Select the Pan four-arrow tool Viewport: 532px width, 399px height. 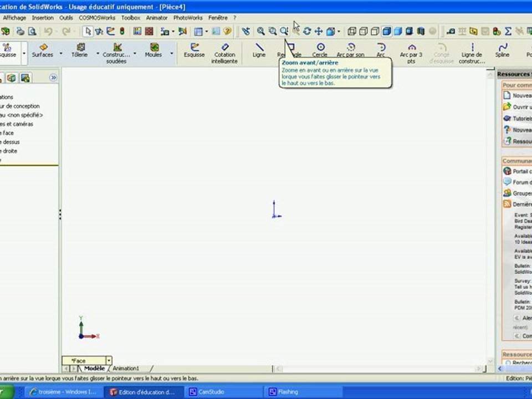pyautogui.click(x=318, y=32)
